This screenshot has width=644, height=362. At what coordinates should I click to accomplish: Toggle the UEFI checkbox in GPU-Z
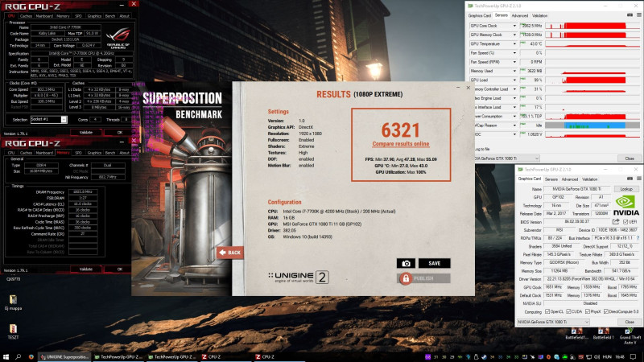[x=625, y=222]
